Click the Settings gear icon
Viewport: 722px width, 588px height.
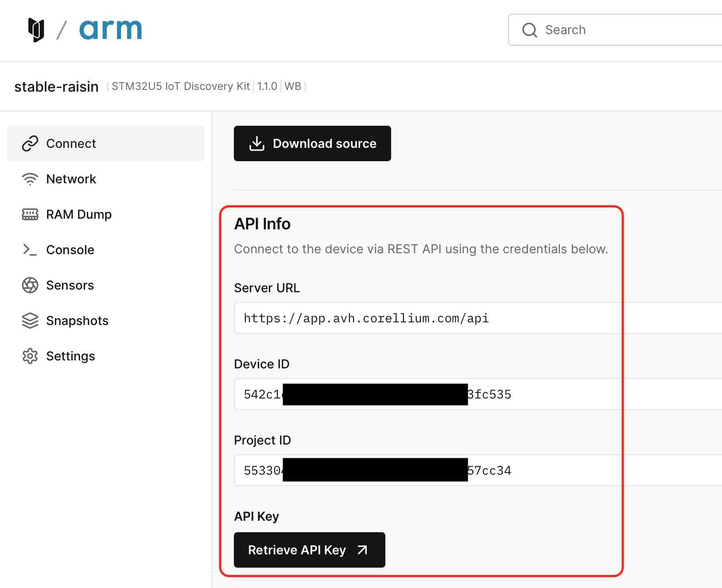[x=30, y=356]
